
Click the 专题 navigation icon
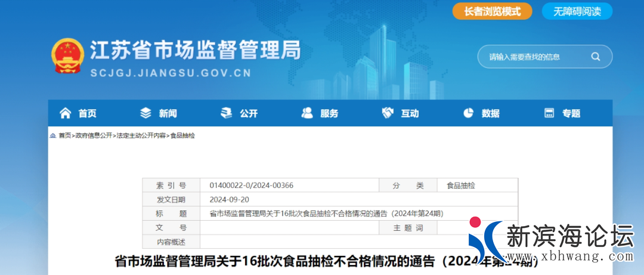(549, 113)
